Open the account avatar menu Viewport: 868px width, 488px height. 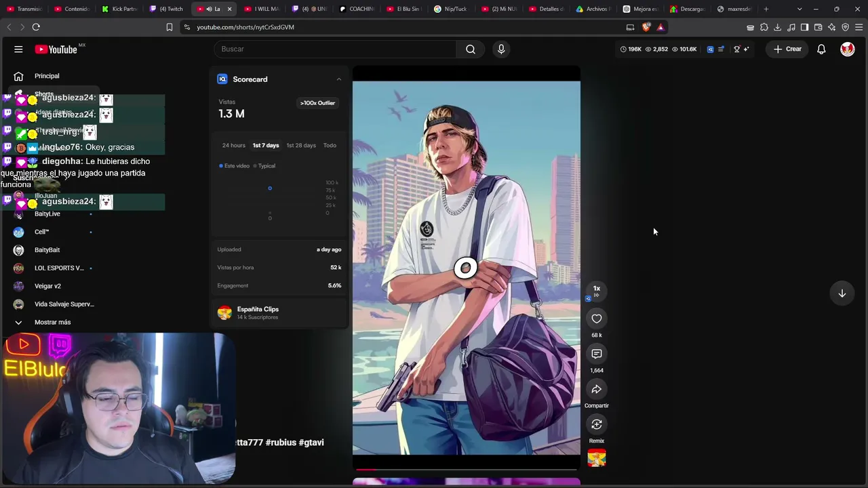coord(848,49)
